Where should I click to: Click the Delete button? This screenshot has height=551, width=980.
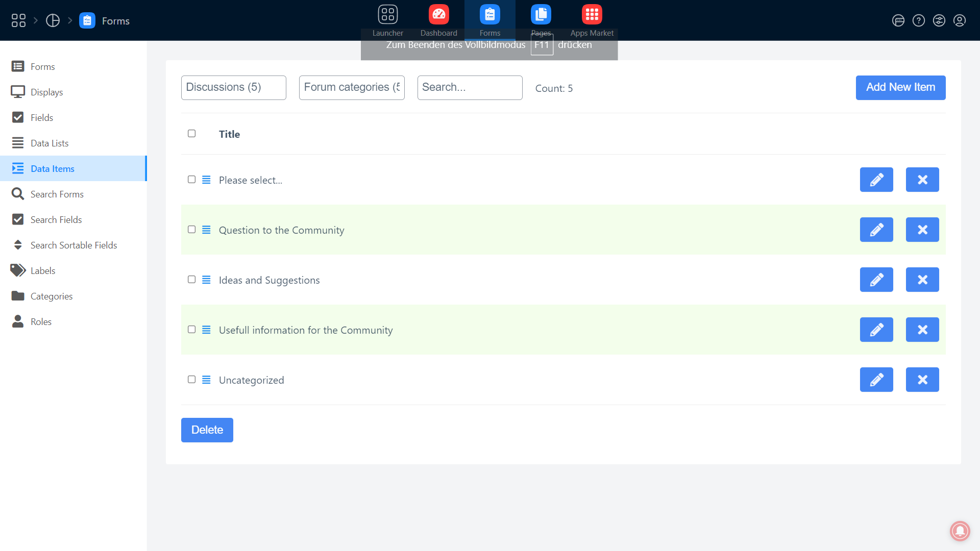tap(207, 430)
